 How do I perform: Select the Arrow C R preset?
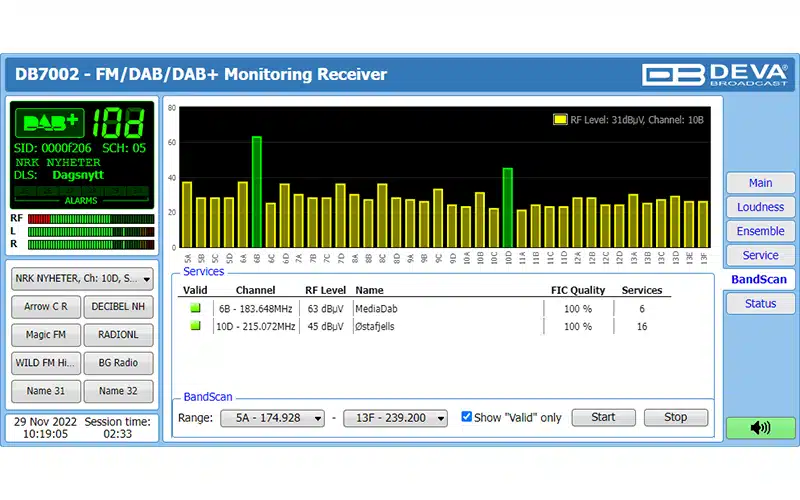(x=46, y=307)
